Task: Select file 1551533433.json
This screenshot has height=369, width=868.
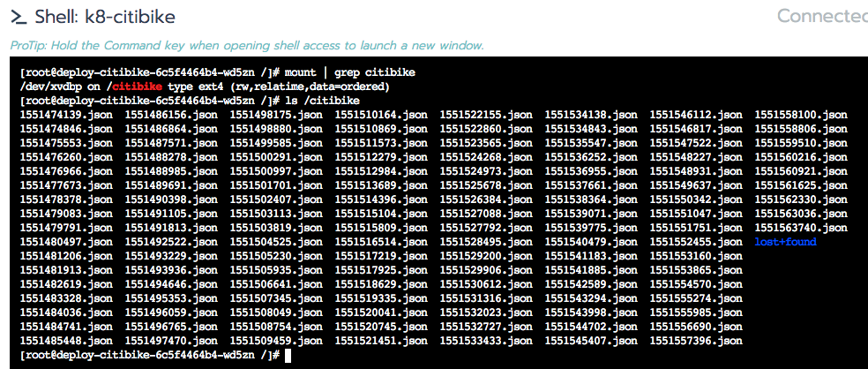Action: tap(486, 341)
